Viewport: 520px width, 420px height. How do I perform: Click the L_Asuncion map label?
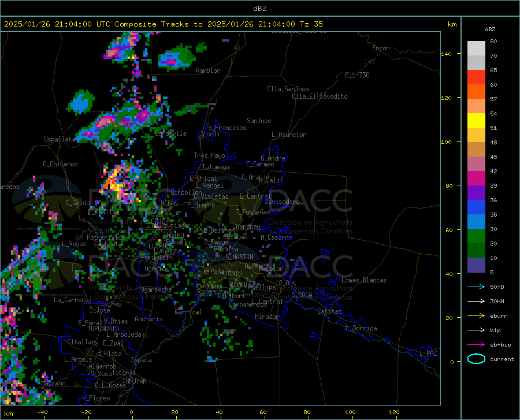click(x=289, y=135)
